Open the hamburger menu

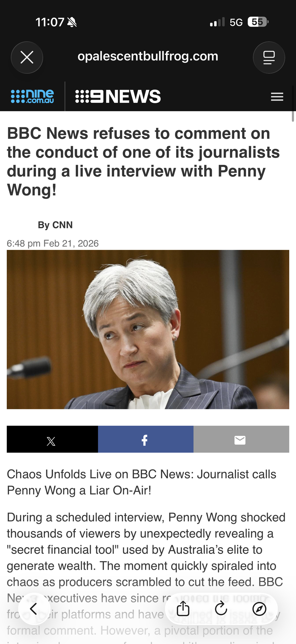point(277,97)
